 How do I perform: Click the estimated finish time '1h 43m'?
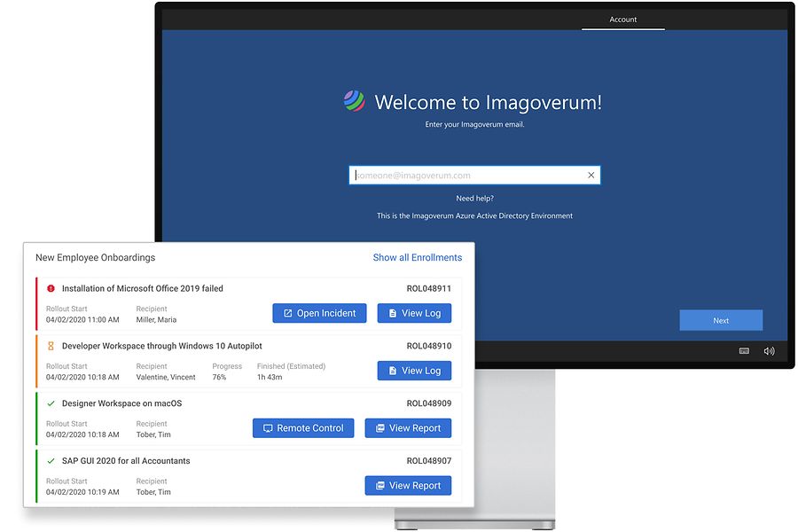pos(270,377)
